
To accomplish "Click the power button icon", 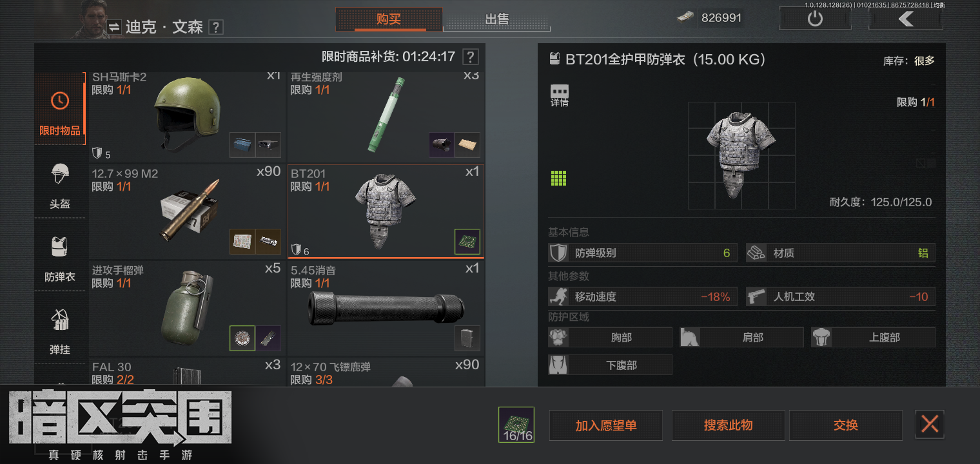I will pyautogui.click(x=815, y=19).
